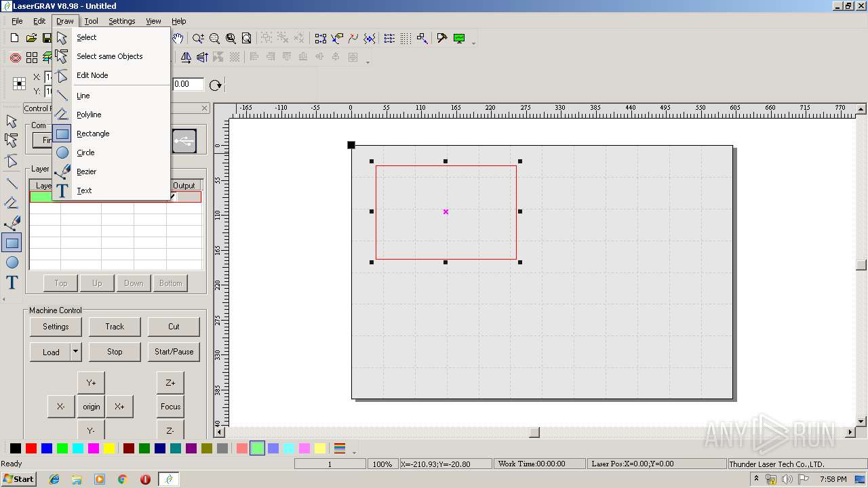Open the Help menu
868x488 pixels.
point(178,21)
